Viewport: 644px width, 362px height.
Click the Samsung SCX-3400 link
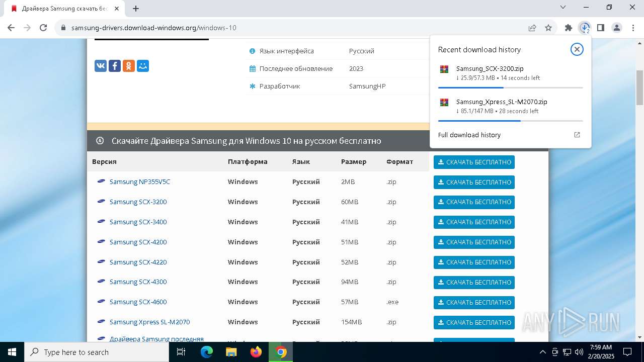pyautogui.click(x=138, y=222)
